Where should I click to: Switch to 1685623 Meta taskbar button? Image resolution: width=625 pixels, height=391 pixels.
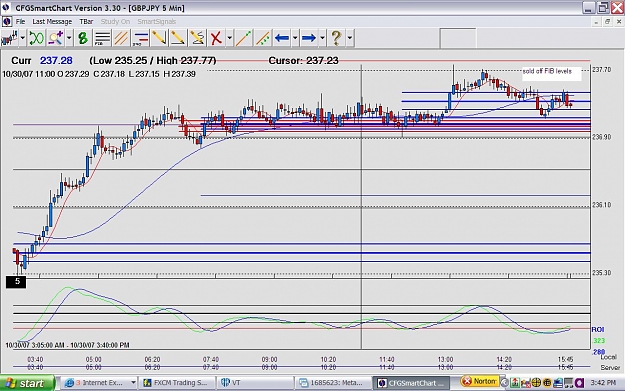tap(333, 383)
